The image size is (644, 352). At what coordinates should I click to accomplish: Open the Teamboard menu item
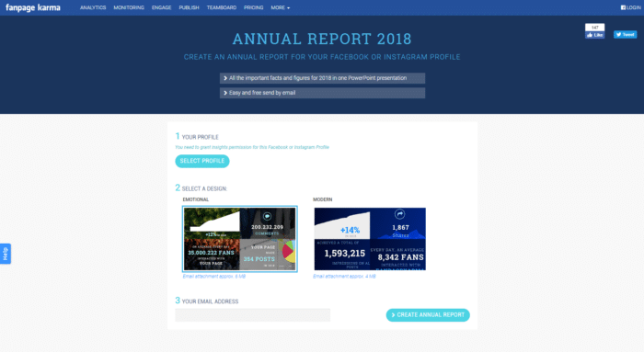tap(222, 7)
